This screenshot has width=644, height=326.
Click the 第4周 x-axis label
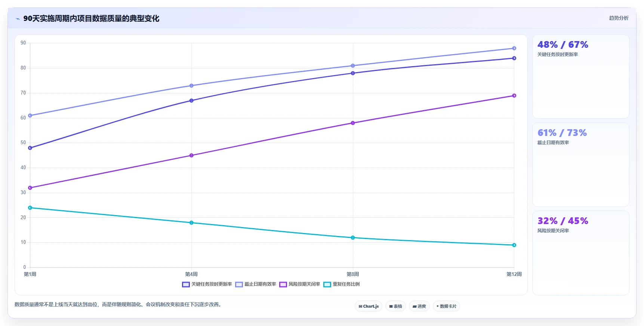point(191,274)
